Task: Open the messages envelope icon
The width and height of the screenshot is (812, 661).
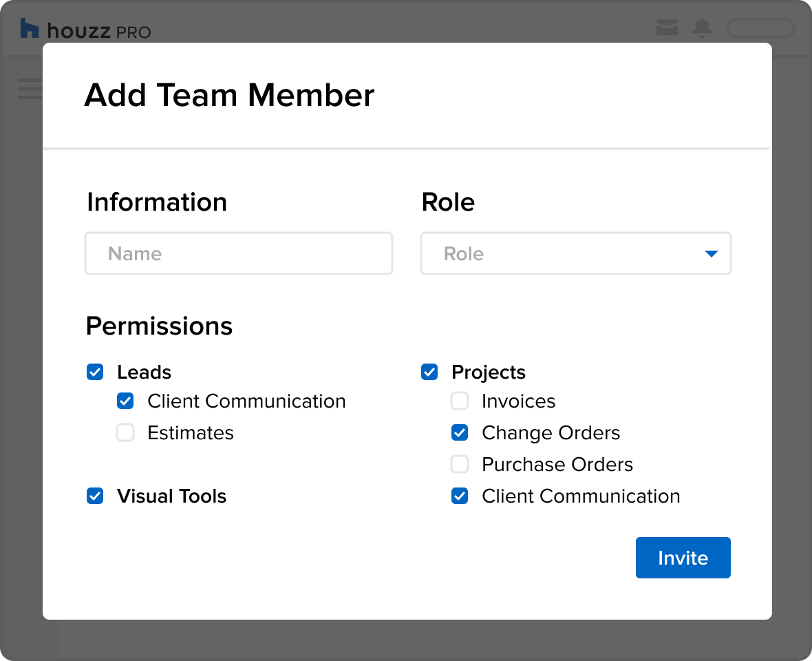Action: 667,28
